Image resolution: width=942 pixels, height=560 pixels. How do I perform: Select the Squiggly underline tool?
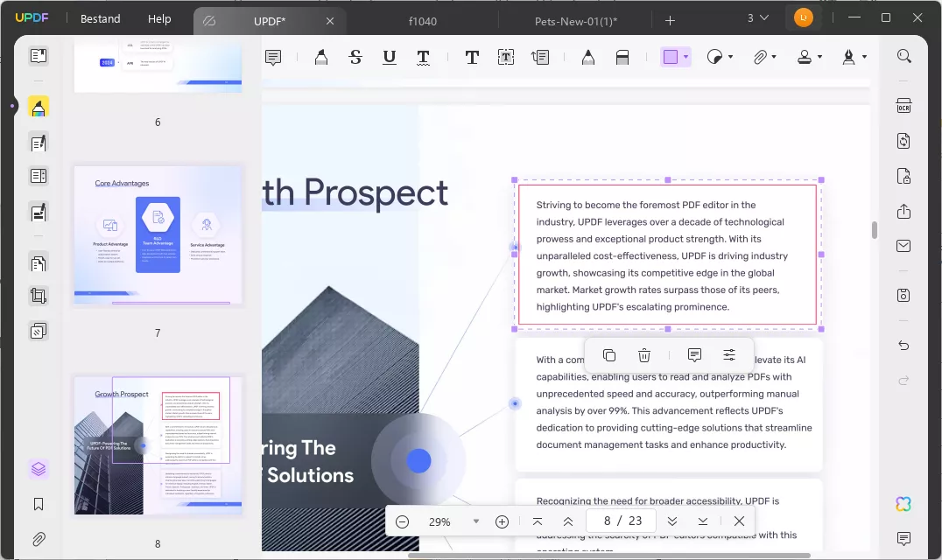[423, 57]
